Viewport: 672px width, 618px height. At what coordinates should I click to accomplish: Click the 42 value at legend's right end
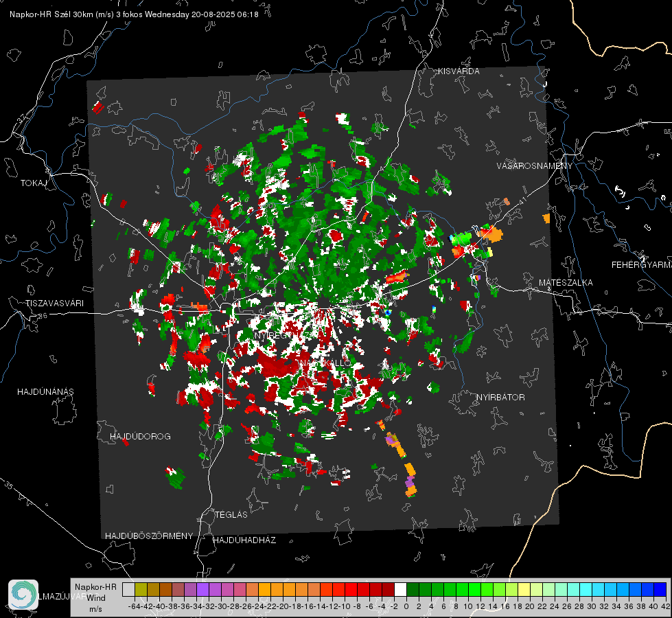coord(665,606)
